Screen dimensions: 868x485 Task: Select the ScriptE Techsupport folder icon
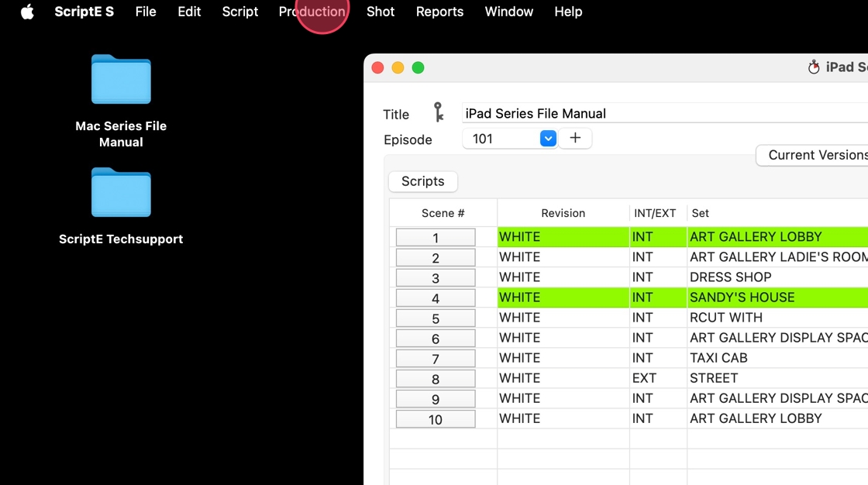coord(121,192)
